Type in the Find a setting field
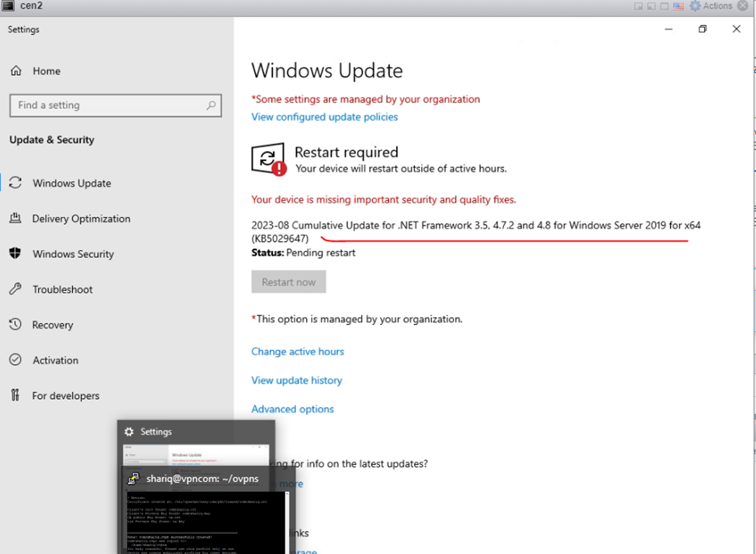 [109, 105]
